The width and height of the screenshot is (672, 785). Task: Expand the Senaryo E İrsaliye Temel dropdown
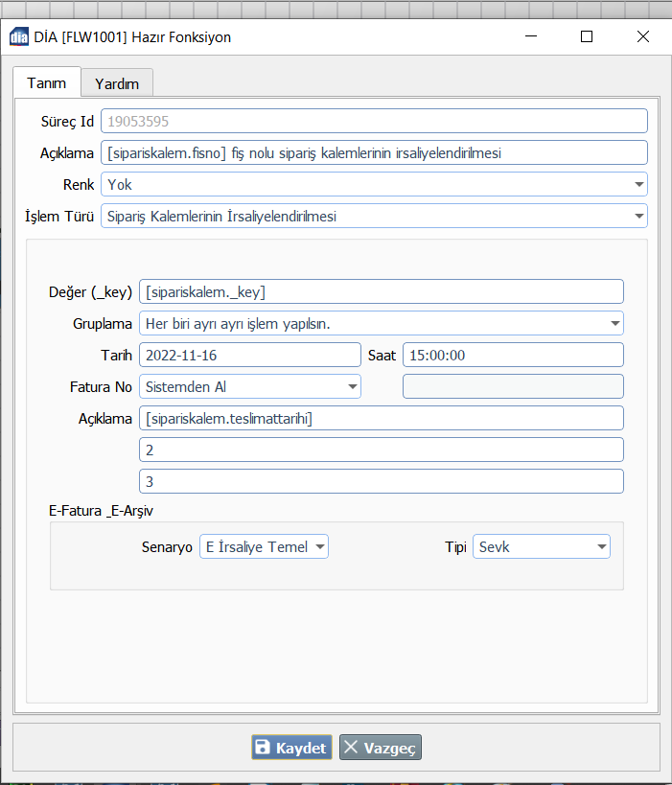(x=264, y=546)
